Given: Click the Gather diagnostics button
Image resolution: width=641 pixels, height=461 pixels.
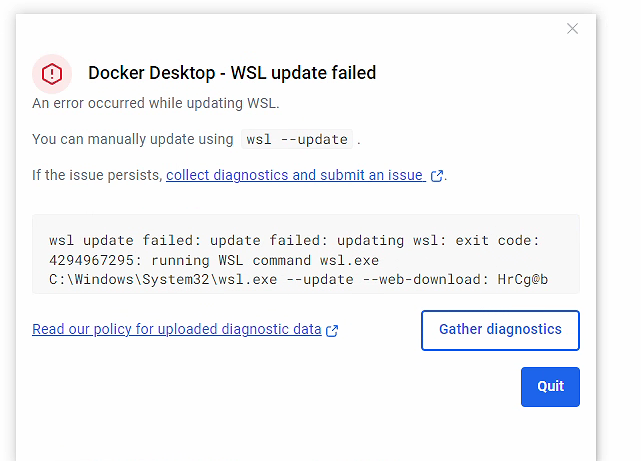Looking at the screenshot, I should [500, 330].
